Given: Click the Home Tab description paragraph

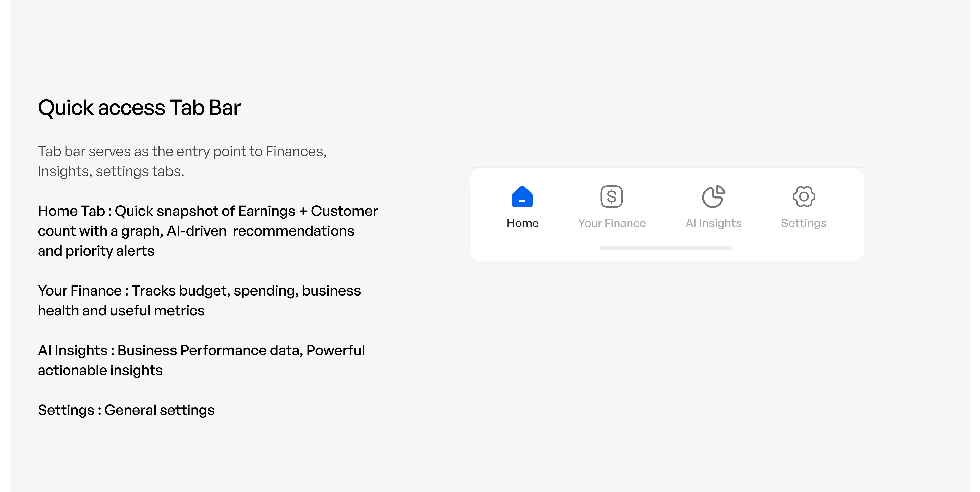Looking at the screenshot, I should 208,231.
